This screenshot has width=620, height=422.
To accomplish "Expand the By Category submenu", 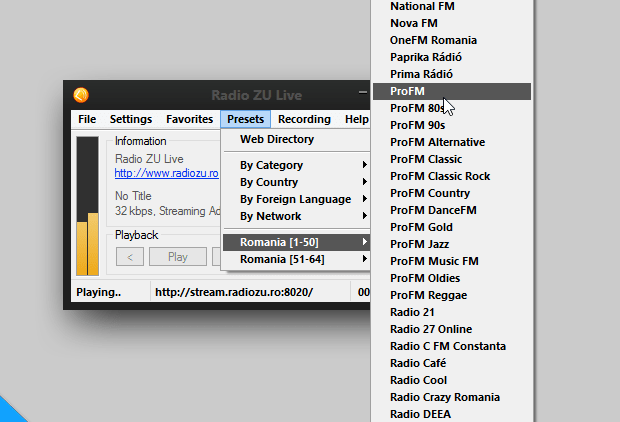I will click(x=271, y=165).
